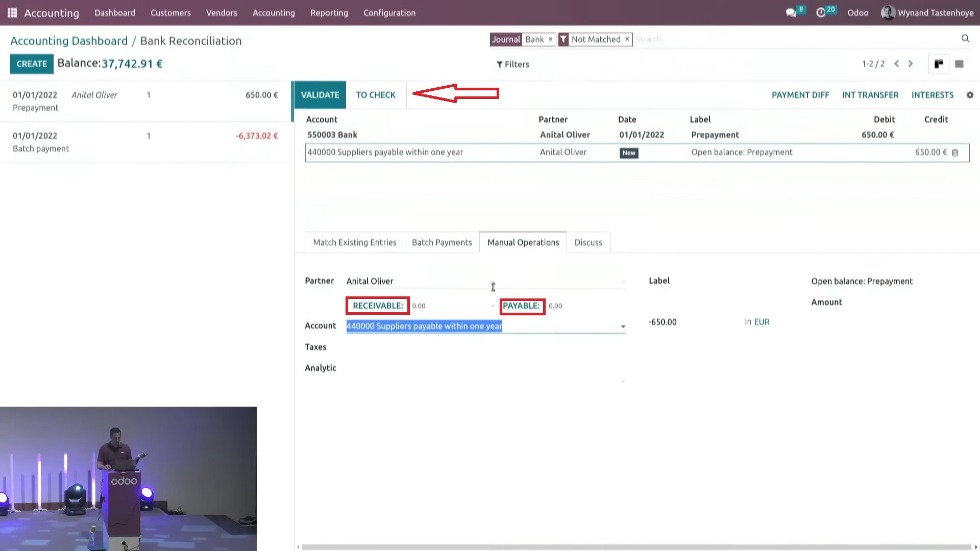Click the VALIDATE button to confirm
The height and width of the screenshot is (551, 980).
click(x=319, y=94)
